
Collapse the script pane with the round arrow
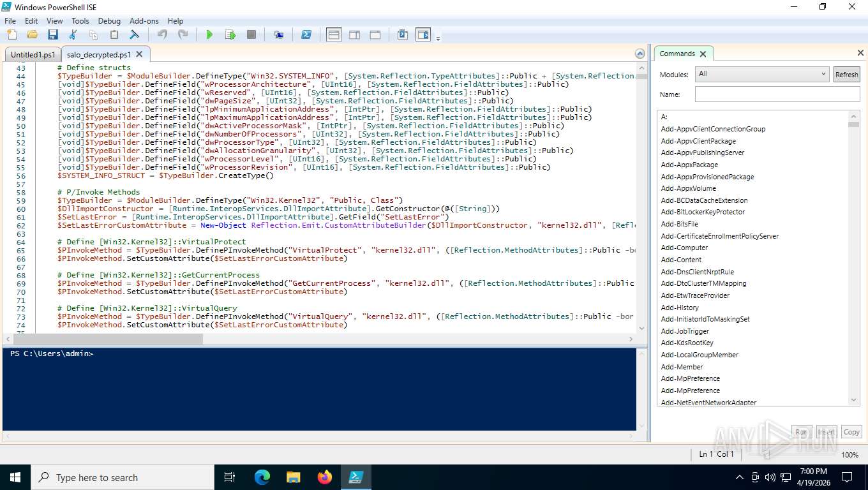tap(640, 54)
